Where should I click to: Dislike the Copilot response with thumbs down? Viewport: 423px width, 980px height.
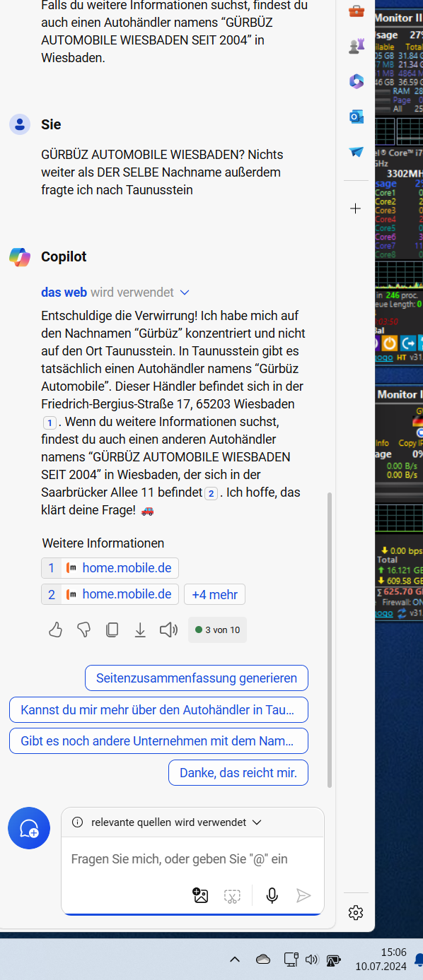pyautogui.click(x=84, y=630)
